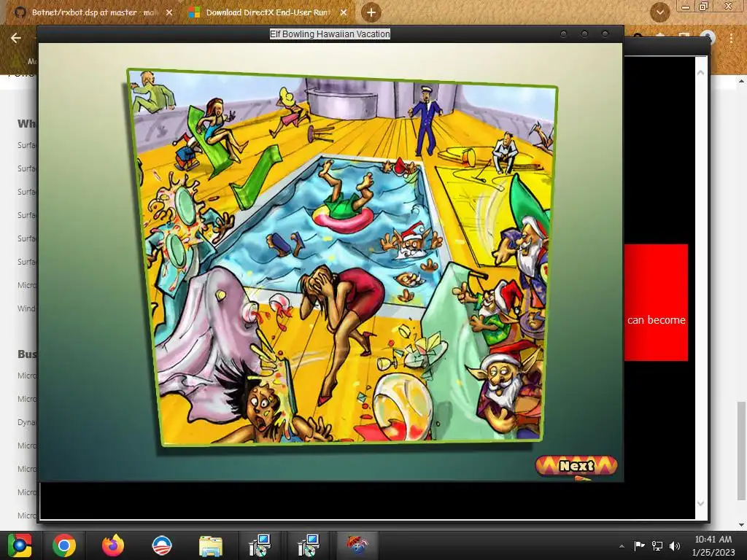747x560 pixels.
Task: Click the cruise ship cartoon image
Action: 342,257
